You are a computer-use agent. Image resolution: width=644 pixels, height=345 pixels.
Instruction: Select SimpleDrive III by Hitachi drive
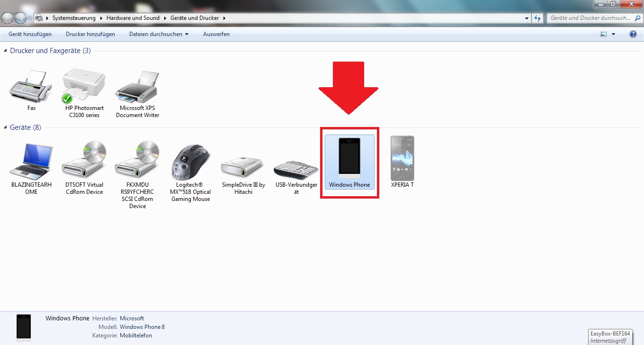click(243, 167)
